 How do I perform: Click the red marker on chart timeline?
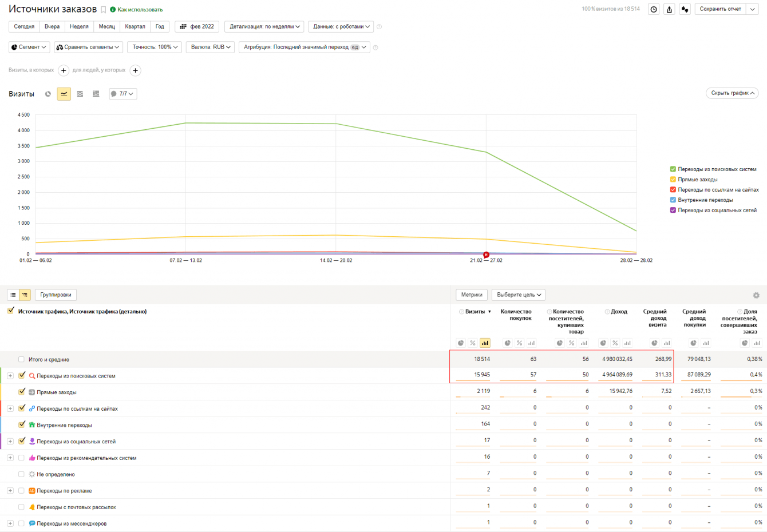point(486,255)
